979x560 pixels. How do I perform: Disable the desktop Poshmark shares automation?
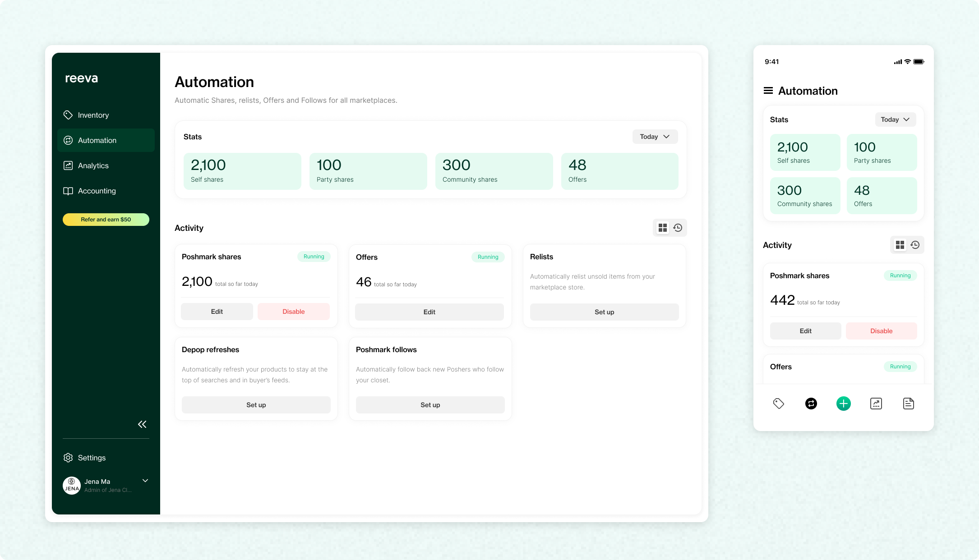click(x=294, y=312)
